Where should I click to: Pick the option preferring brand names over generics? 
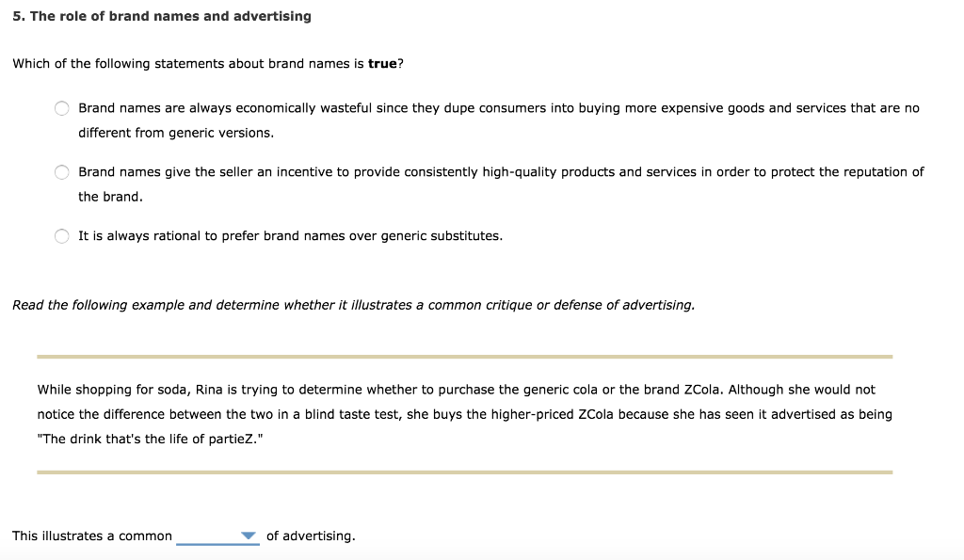[61, 235]
